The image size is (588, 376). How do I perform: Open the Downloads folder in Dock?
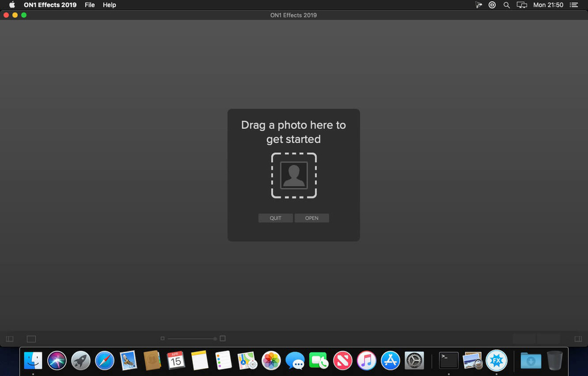531,360
